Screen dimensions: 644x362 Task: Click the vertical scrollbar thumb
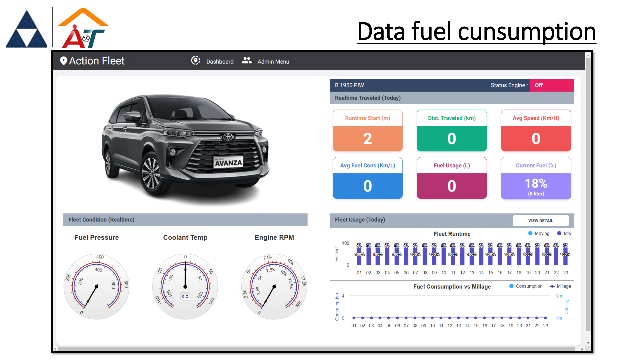[588, 194]
